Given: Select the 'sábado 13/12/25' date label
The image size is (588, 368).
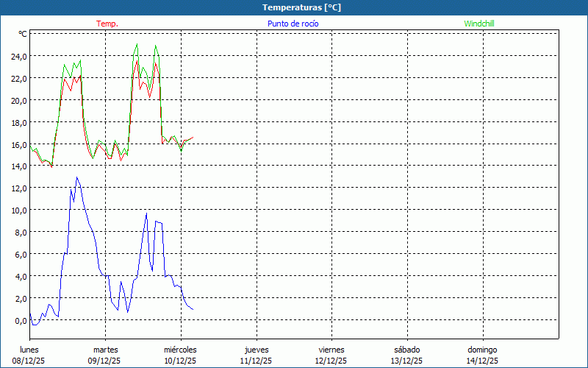Looking at the screenshot, I should 407,355.
